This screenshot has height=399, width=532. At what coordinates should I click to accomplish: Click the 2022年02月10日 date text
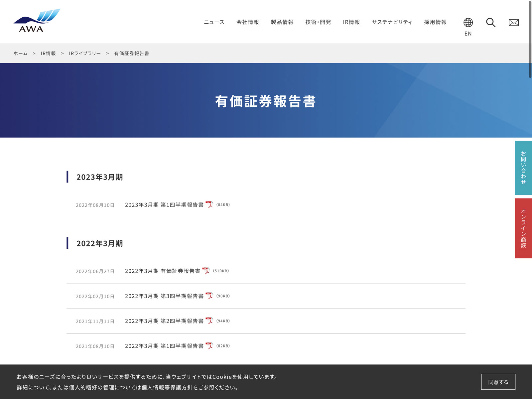click(x=95, y=296)
